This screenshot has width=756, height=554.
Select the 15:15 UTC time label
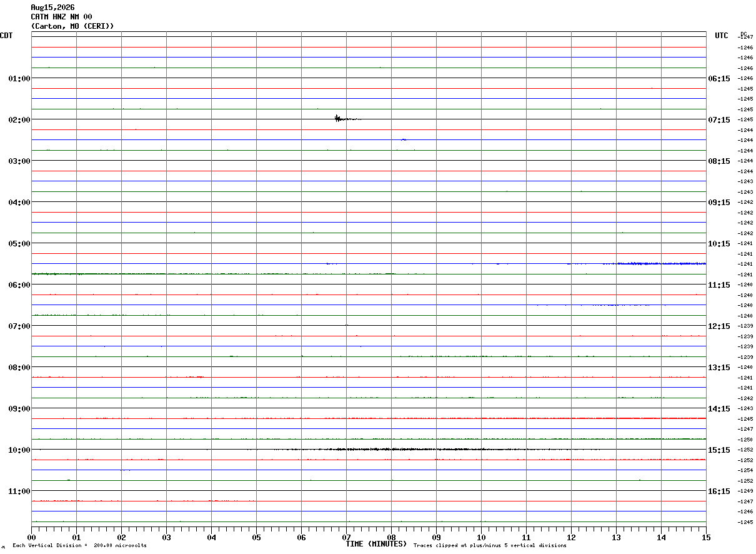pos(719,450)
